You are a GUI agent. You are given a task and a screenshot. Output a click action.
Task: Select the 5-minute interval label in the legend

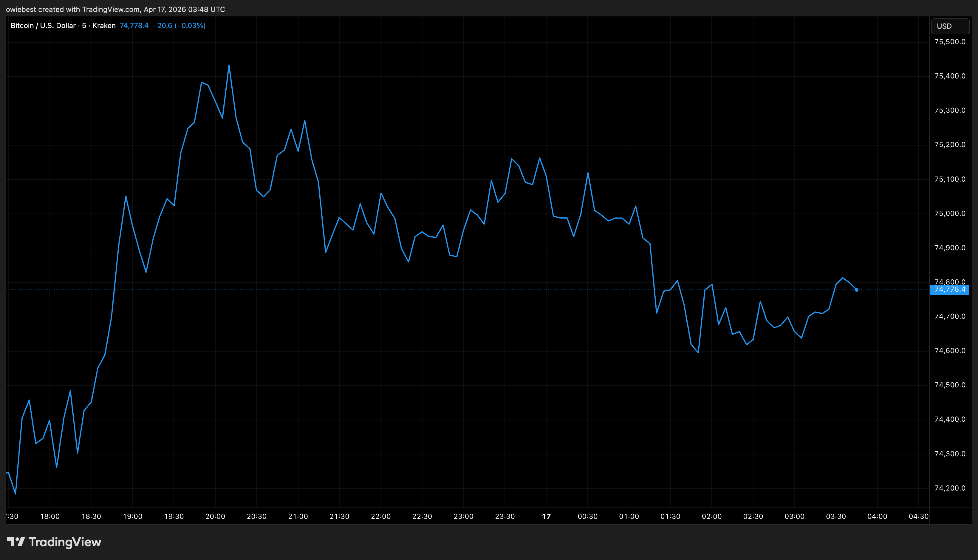(83, 25)
